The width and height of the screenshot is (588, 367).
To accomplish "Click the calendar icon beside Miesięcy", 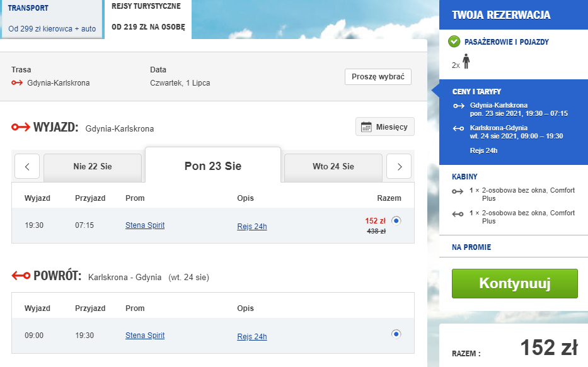I will click(366, 127).
